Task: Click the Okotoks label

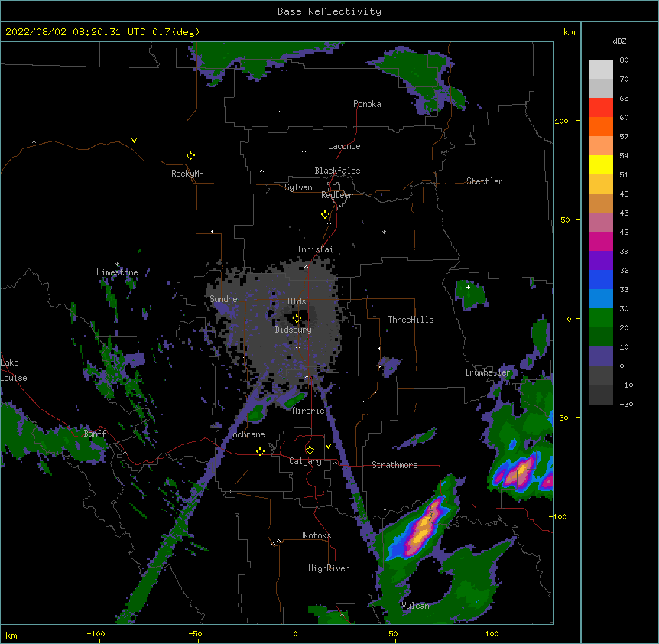Action: pos(315,535)
